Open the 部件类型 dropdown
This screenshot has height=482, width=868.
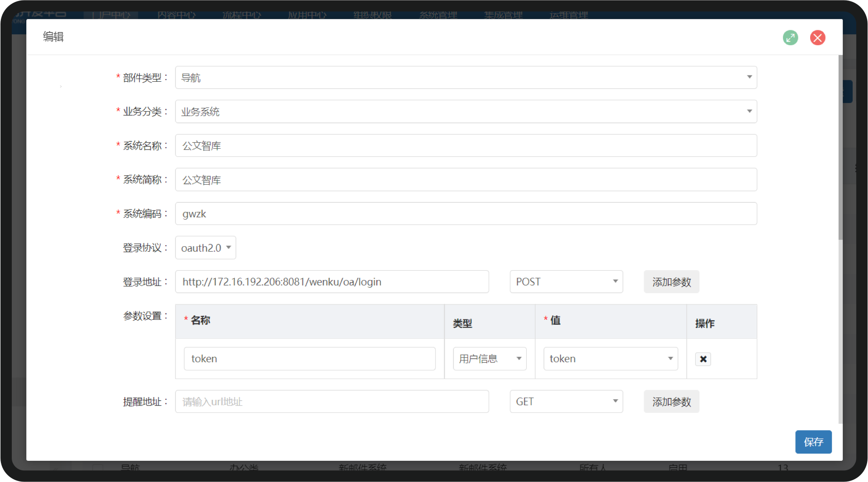tap(466, 78)
